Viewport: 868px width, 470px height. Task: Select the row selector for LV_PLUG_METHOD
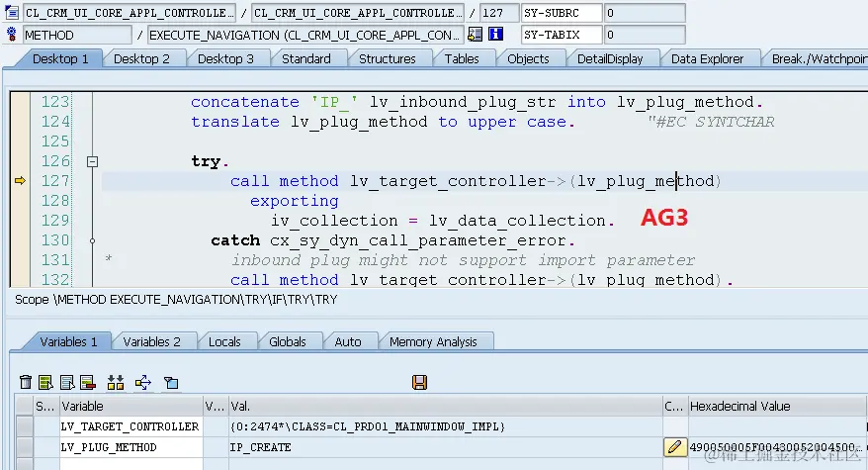click(x=24, y=447)
